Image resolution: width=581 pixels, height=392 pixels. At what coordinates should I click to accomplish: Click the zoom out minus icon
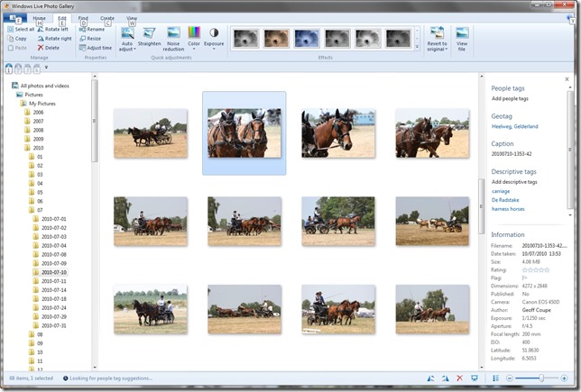point(510,378)
